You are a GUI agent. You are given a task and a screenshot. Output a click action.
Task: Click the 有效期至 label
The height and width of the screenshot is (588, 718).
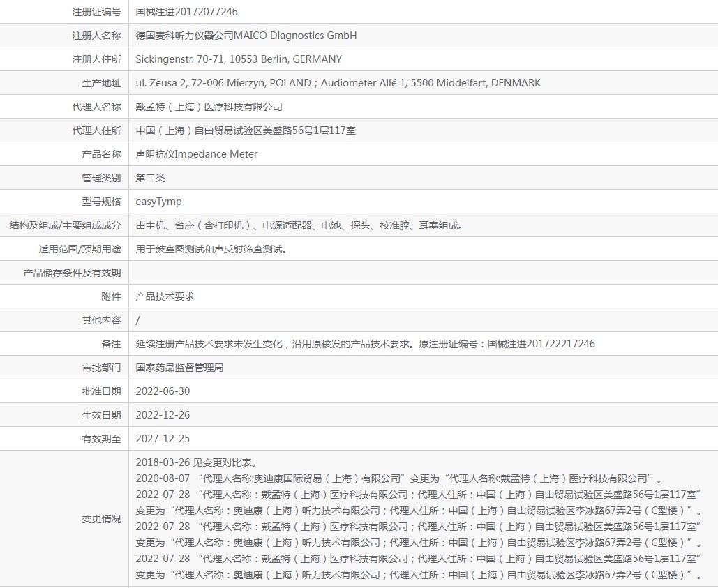coord(101,439)
